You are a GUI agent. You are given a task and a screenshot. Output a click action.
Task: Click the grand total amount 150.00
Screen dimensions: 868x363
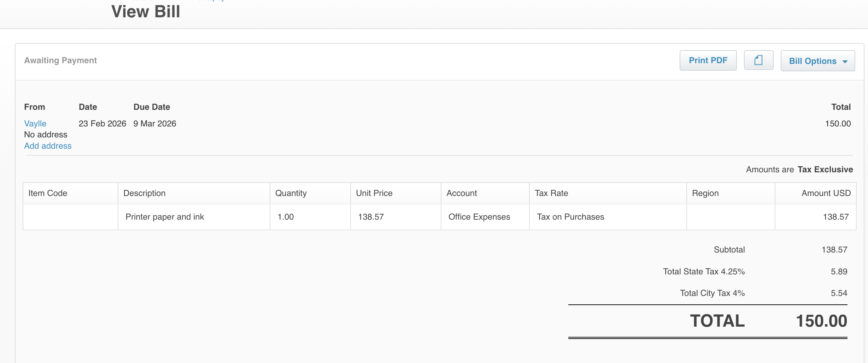pos(821,321)
